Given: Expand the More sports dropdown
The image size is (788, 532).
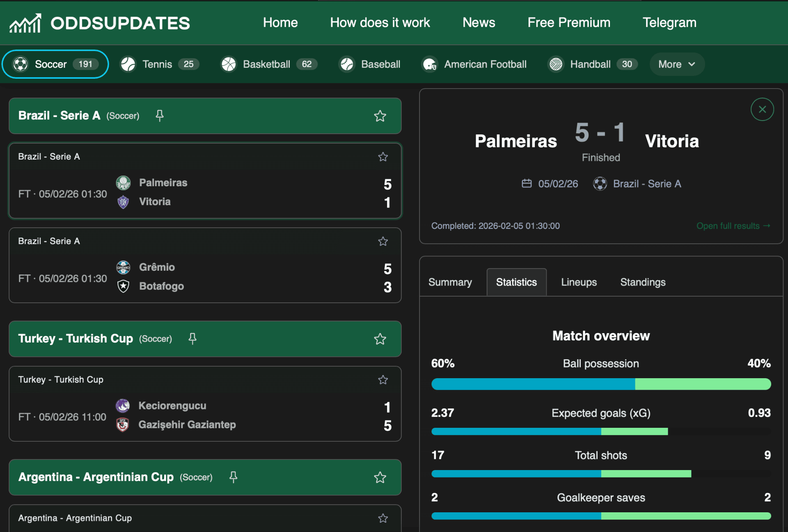Looking at the screenshot, I should [x=676, y=64].
